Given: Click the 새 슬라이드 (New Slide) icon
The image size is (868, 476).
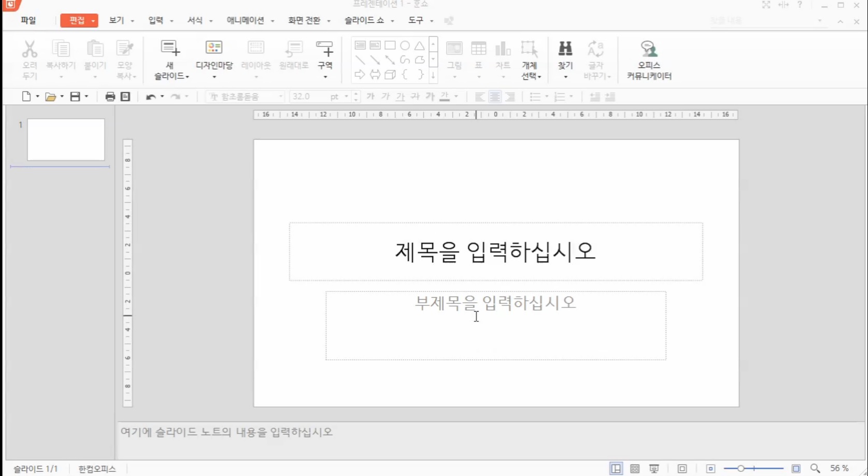Looking at the screenshot, I should point(170,49).
